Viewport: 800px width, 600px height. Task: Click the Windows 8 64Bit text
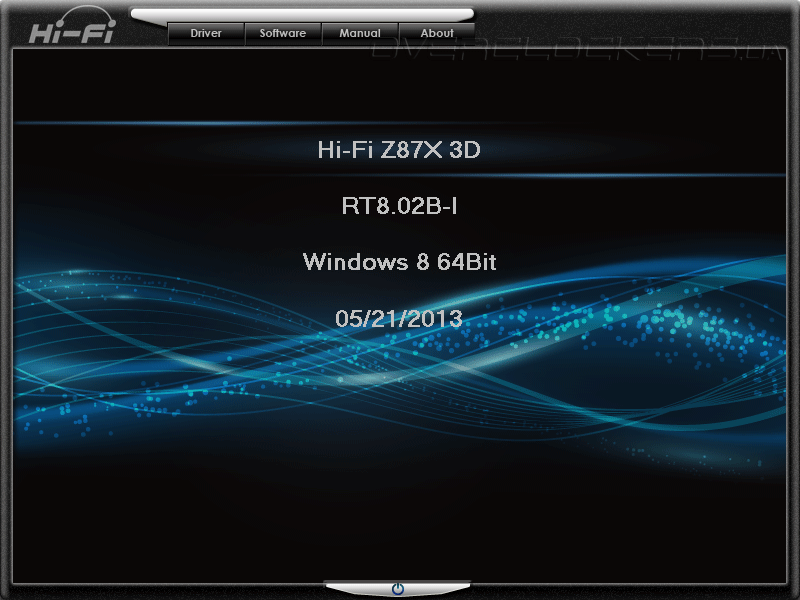pyautogui.click(x=399, y=262)
